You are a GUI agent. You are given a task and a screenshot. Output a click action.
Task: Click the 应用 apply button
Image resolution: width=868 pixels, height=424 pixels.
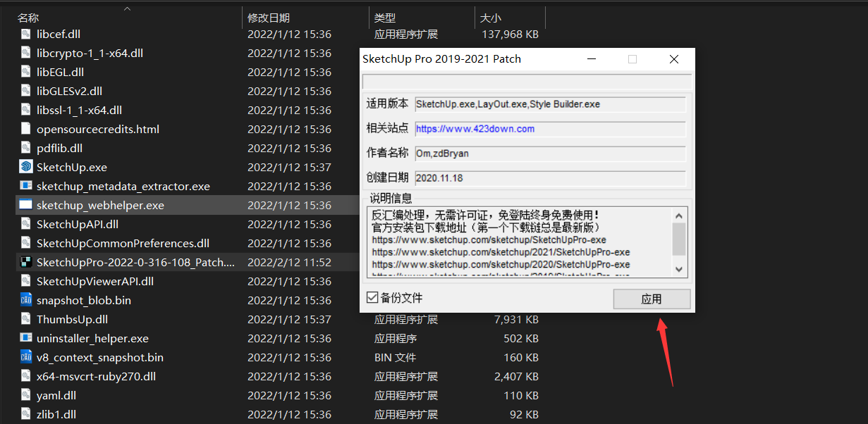[652, 299]
